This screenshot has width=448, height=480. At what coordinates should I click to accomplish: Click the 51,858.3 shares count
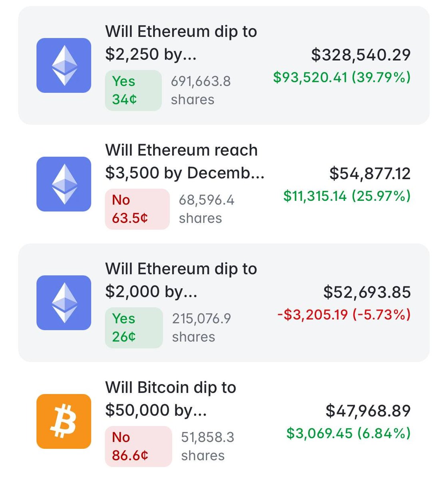click(x=208, y=446)
